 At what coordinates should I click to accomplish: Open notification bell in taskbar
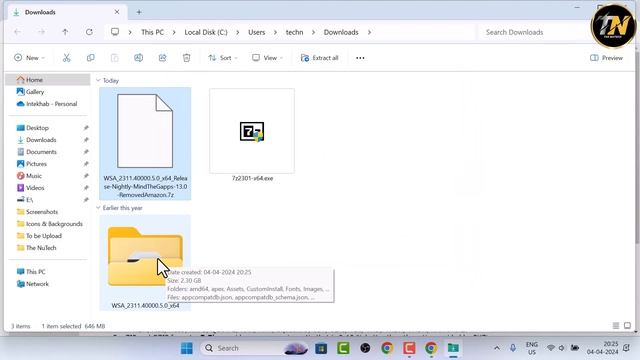[x=627, y=348]
